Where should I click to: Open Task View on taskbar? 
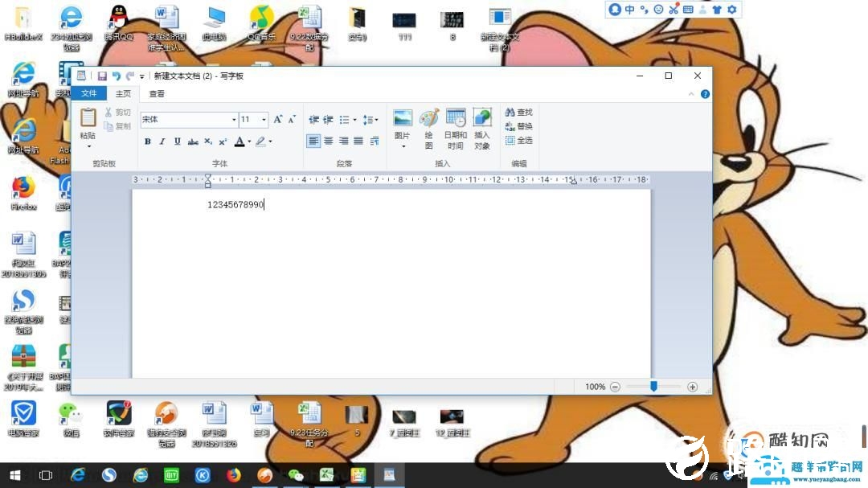coord(45,475)
